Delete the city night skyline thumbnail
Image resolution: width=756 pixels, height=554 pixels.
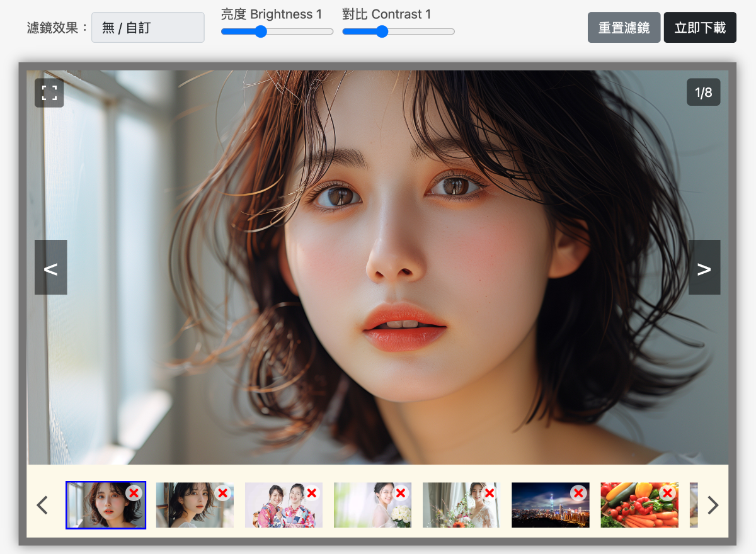pos(578,493)
